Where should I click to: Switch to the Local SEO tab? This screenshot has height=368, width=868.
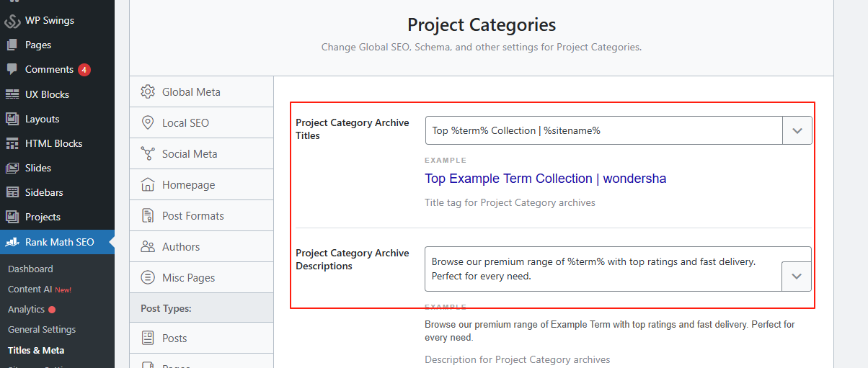pos(185,123)
